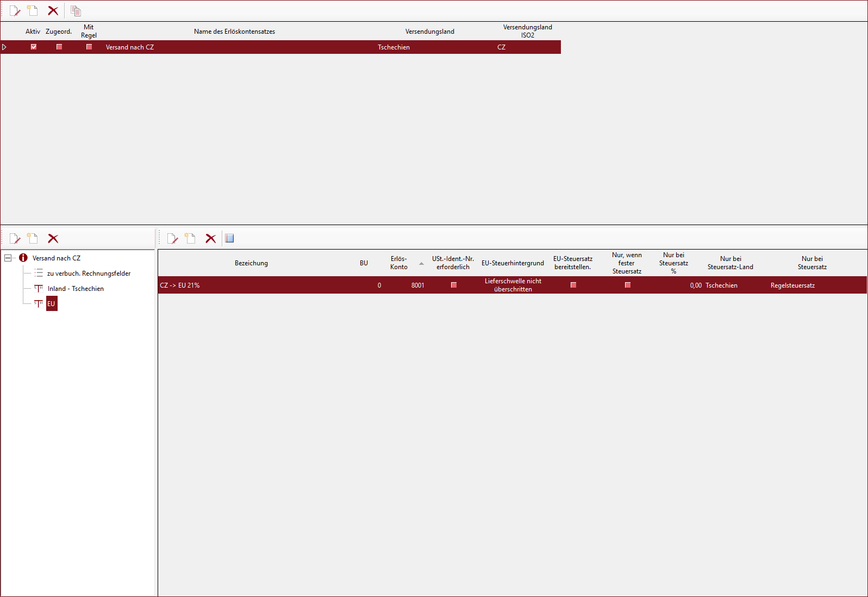This screenshot has height=597, width=868.
Task: Click the new record icon in top toolbar
Action: pyautogui.click(x=33, y=11)
